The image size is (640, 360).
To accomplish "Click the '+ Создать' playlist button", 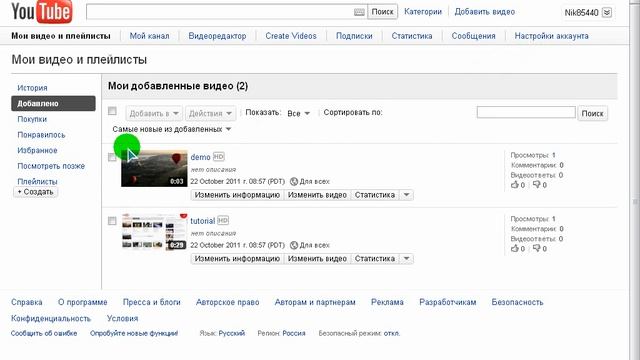I will click(x=36, y=192).
